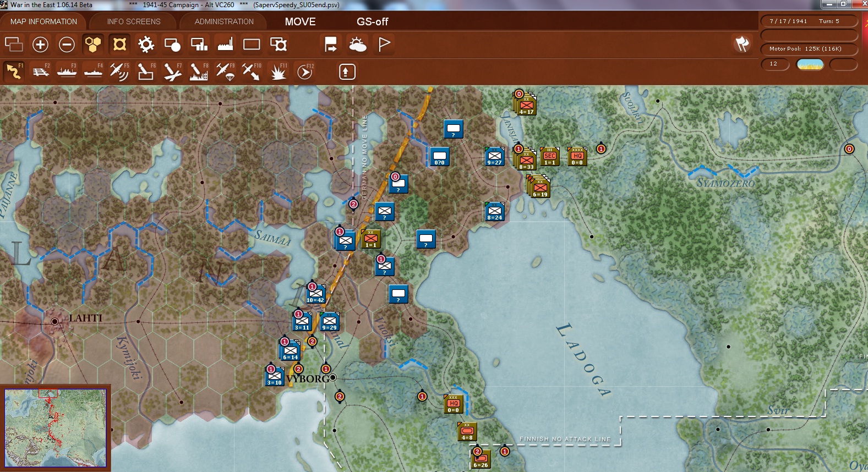Select the Soviet unit counter 4=8
This screenshot has height=472, width=868.
pyautogui.click(x=467, y=432)
